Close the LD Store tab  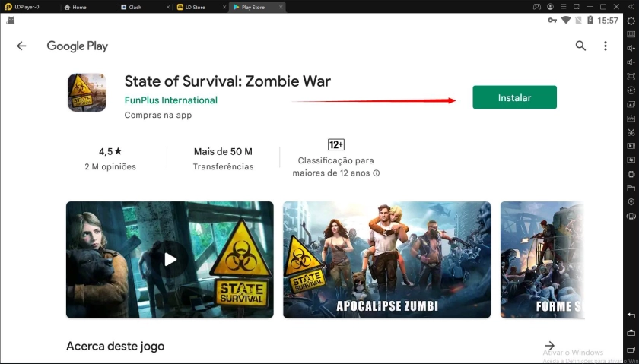pos(224,8)
